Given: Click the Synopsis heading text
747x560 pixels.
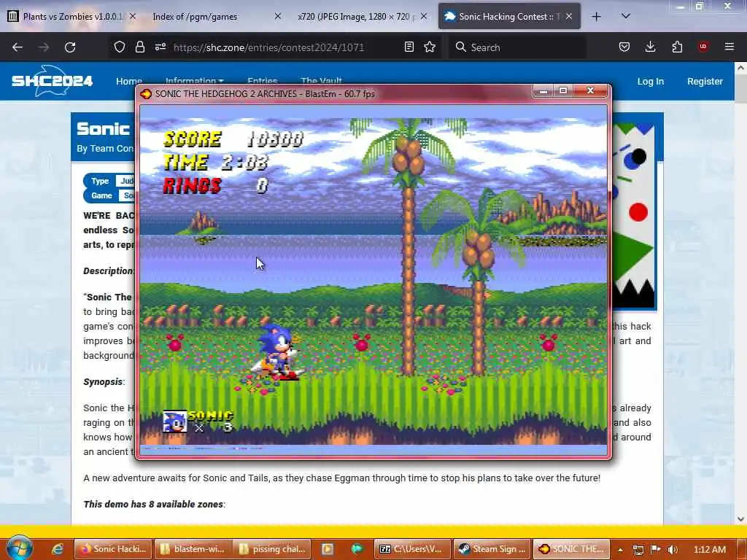Looking at the screenshot, I should (x=103, y=382).
